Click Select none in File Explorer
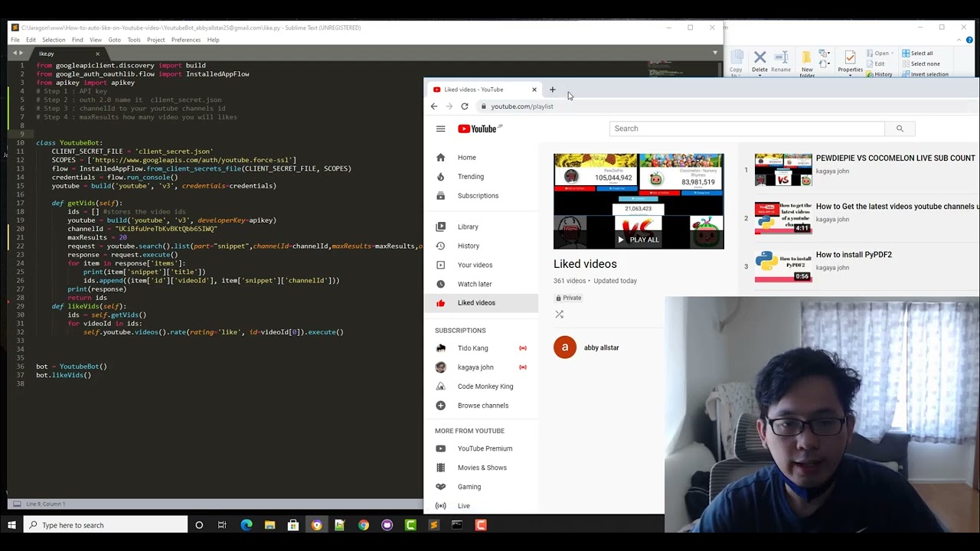This screenshot has width=980, height=551. coord(920,64)
